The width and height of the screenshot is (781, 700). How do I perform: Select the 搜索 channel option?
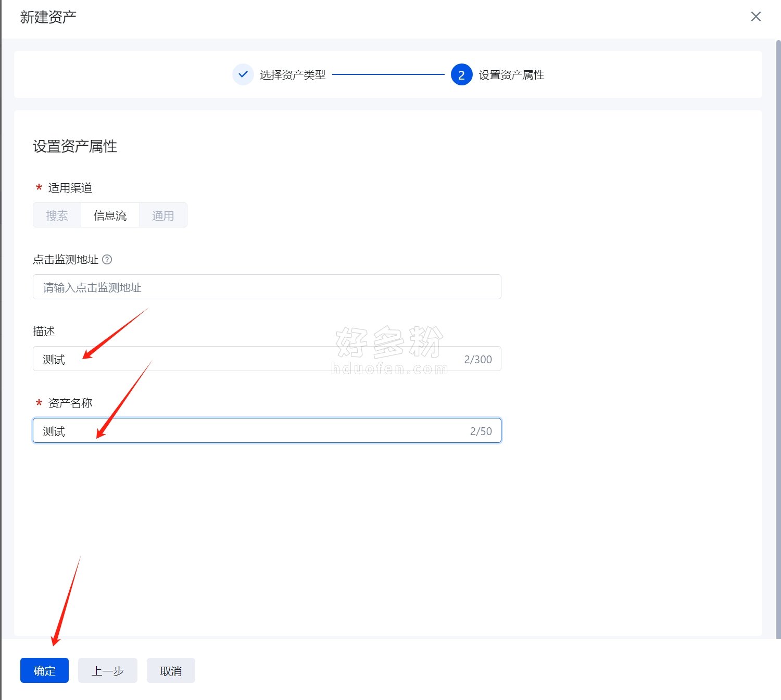pyautogui.click(x=57, y=215)
